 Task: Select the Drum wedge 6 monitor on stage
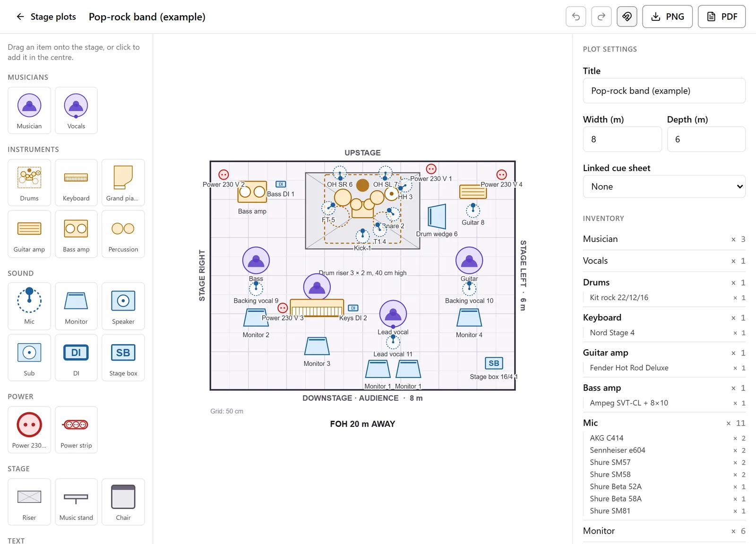tap(437, 216)
